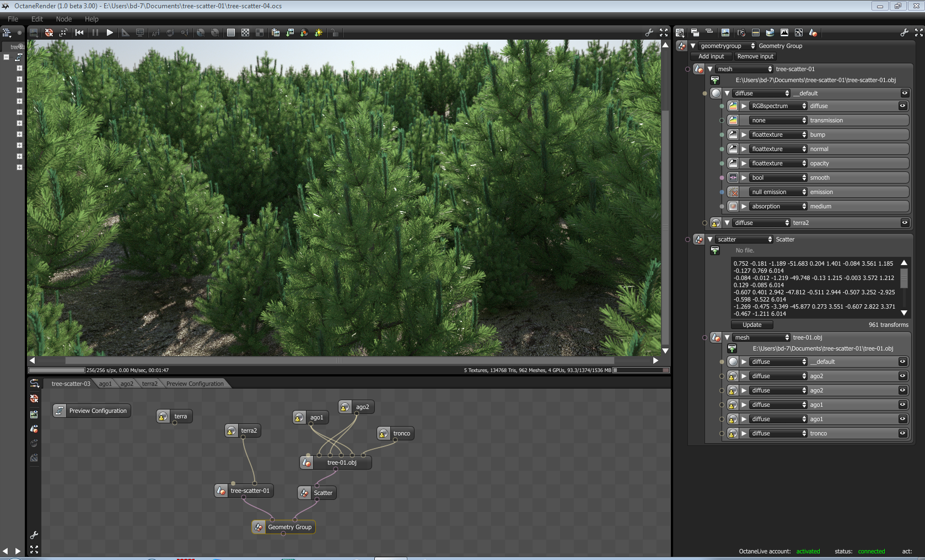Open render viewport wrench settings
Screen dimensions: 925x560
pyautogui.click(x=649, y=33)
